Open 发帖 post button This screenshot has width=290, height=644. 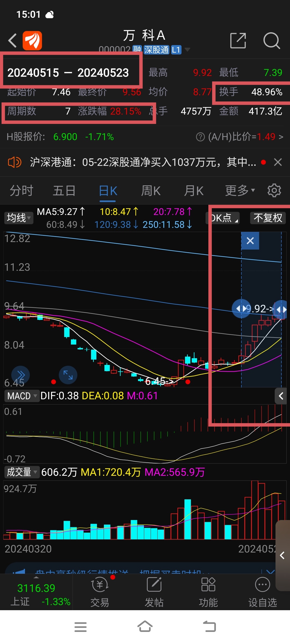click(154, 593)
